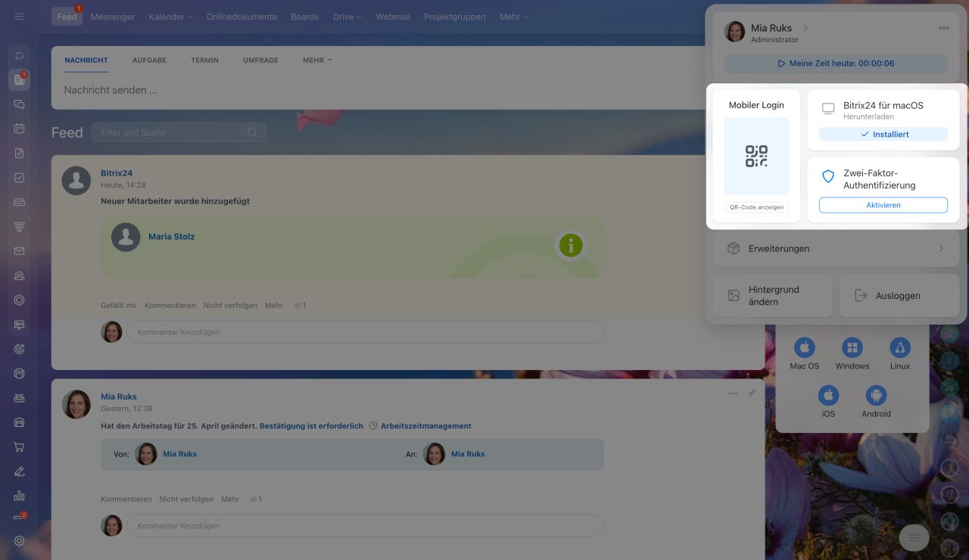Click the target goal icon in the sidebar
Viewport: 969px width, 560px height.
point(19,349)
